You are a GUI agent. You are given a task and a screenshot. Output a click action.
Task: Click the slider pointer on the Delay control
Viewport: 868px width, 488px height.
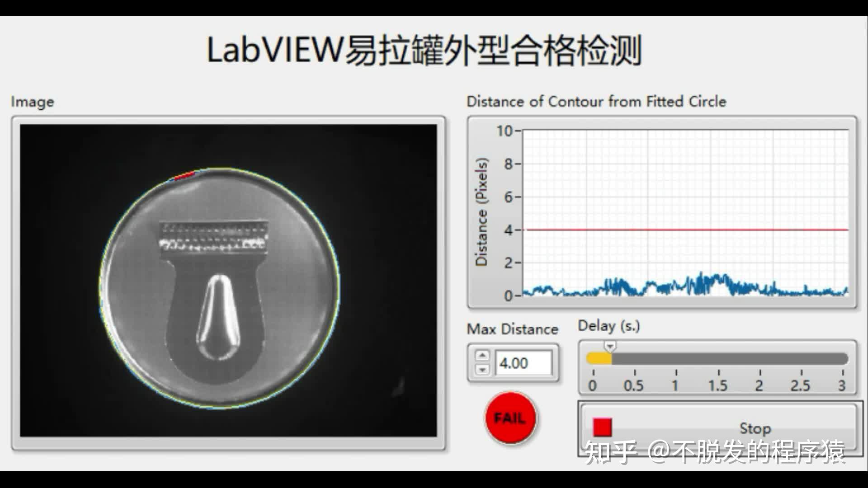click(610, 346)
